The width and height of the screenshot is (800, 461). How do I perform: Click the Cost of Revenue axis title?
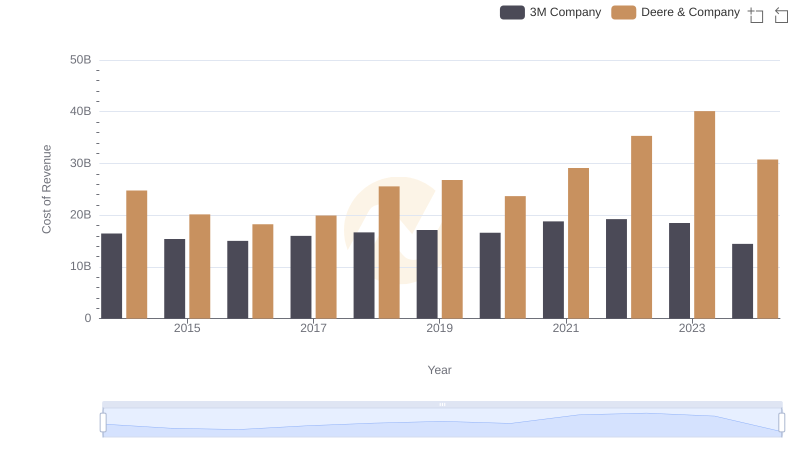coord(46,189)
